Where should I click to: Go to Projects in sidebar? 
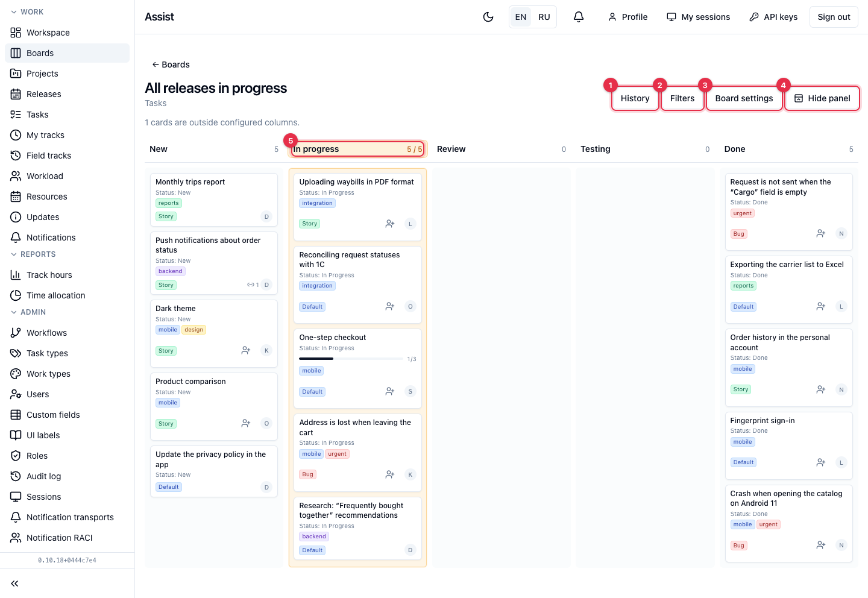click(x=67, y=74)
